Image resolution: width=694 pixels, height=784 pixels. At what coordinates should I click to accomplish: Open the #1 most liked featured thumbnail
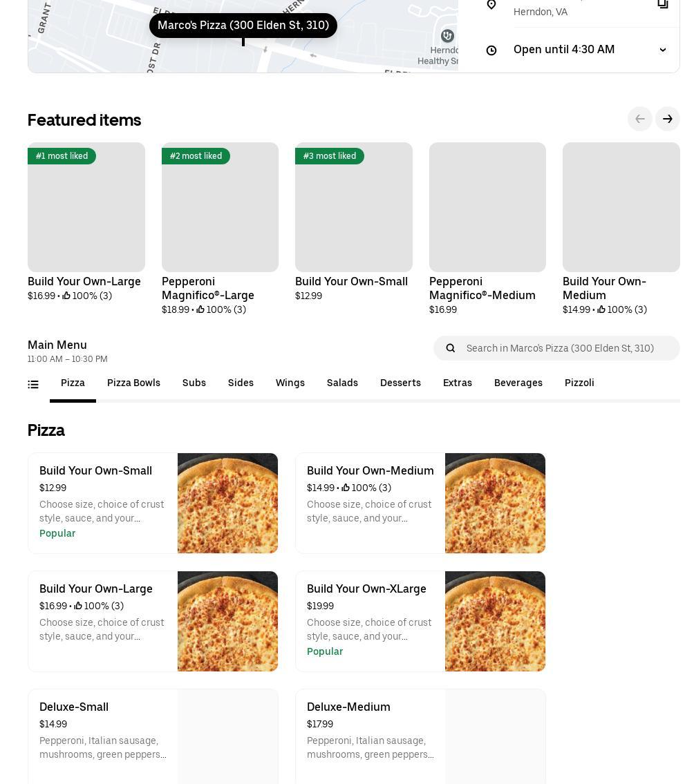click(x=86, y=207)
